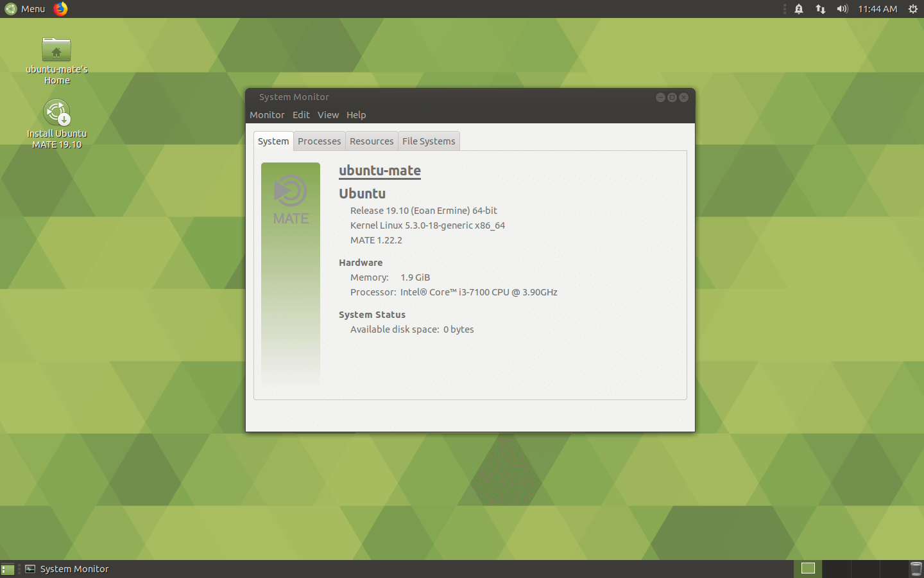
Task: Open the Trash applet icon
Action: (916, 569)
